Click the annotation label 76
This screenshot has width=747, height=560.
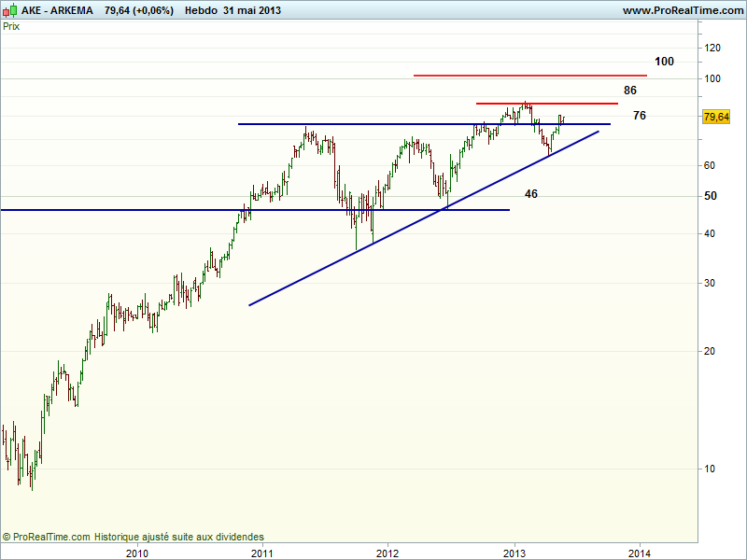click(639, 116)
